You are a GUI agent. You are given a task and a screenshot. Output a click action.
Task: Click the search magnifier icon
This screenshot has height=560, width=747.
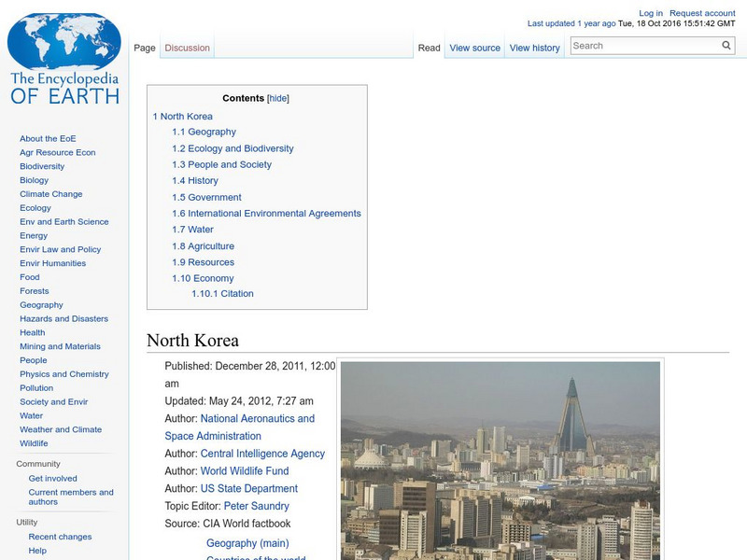point(726,44)
